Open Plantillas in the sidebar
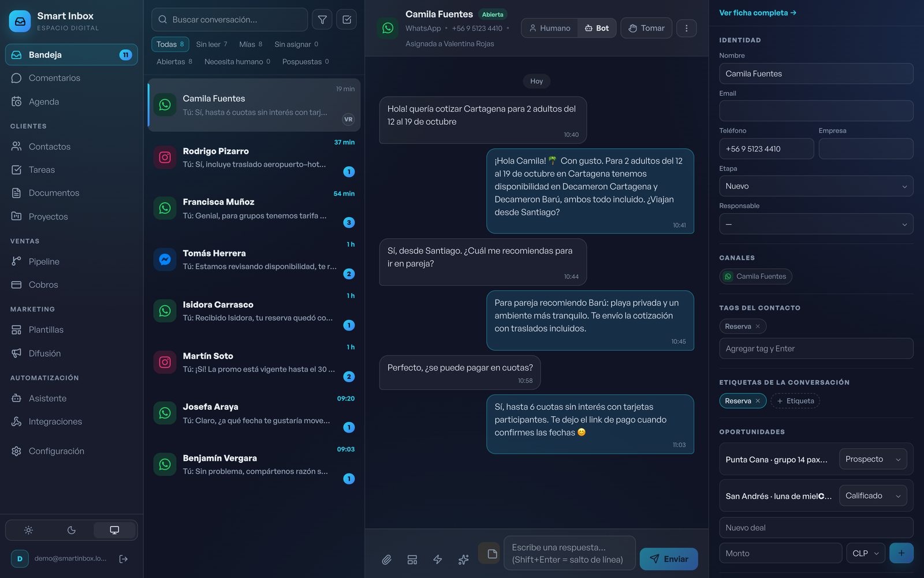924x578 pixels. click(72, 330)
